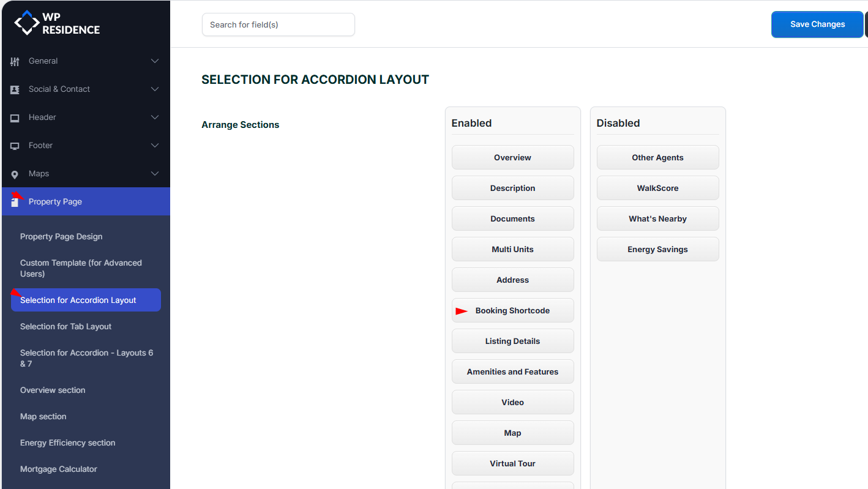Click the General settings sliders icon

[15, 61]
